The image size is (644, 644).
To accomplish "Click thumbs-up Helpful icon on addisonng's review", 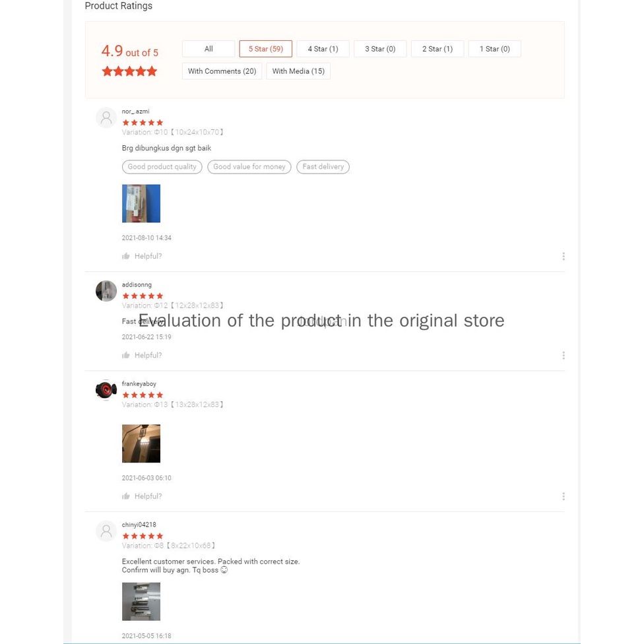I will click(126, 355).
